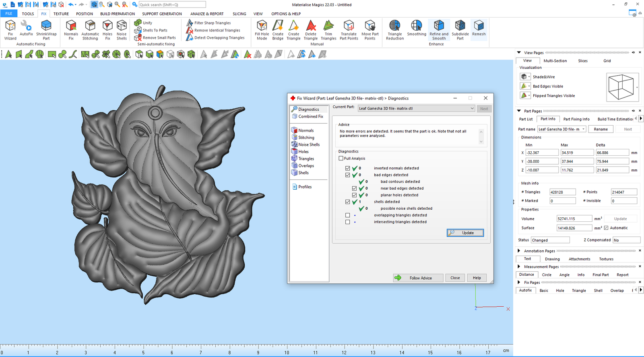644x357 pixels.
Task: Toggle near bad edges detected checkbox
Action: click(x=355, y=188)
